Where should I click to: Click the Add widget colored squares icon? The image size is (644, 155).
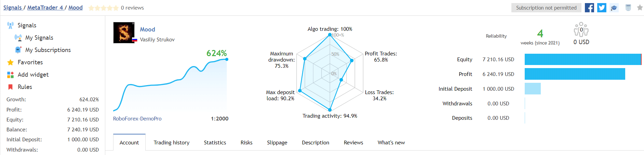coord(10,75)
